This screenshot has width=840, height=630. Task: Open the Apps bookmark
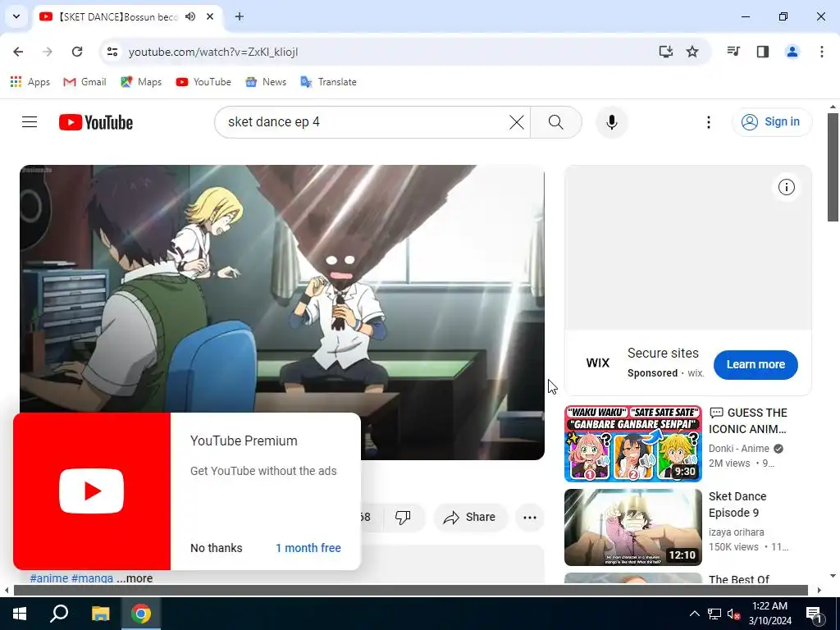(30, 82)
